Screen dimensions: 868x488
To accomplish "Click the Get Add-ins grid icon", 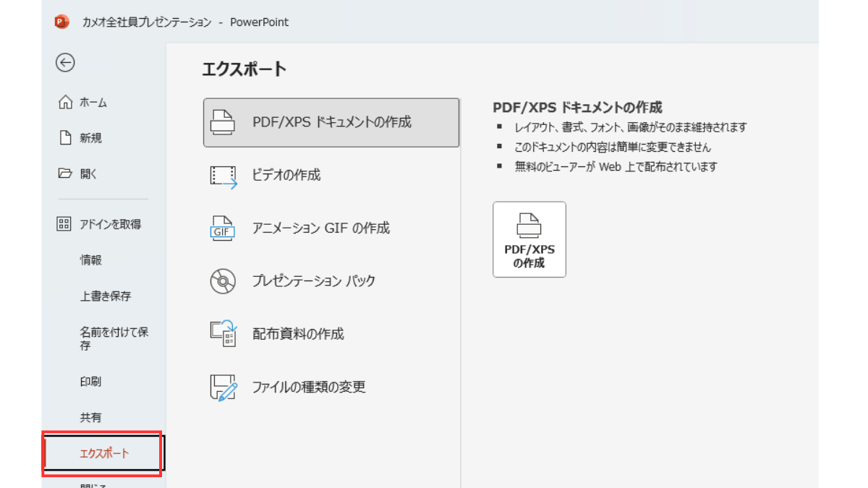I will tap(64, 224).
